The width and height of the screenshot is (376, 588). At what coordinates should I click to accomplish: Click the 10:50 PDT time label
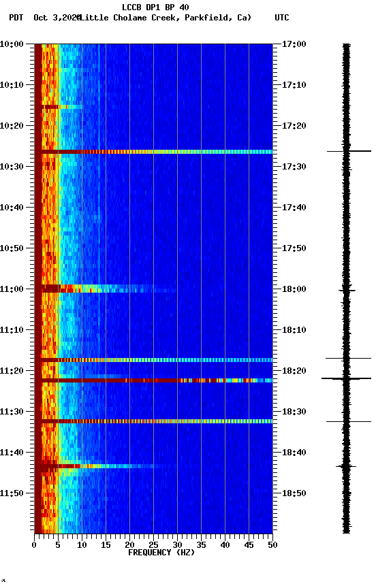pos(12,248)
